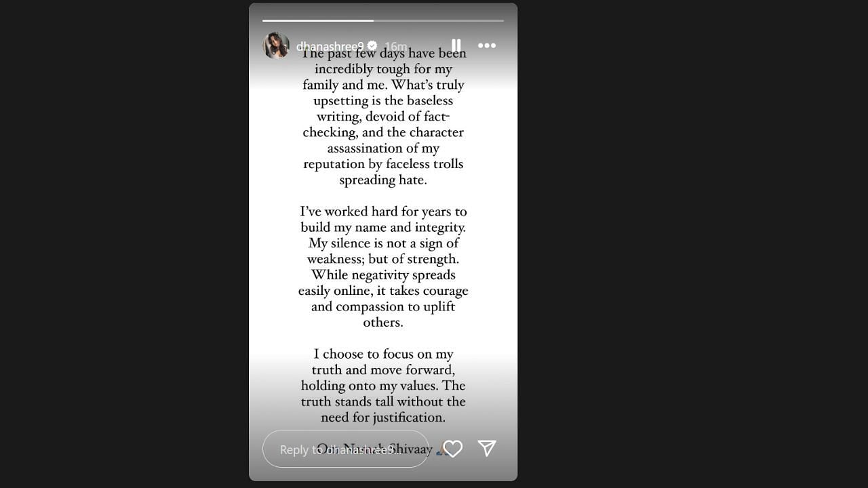The image size is (868, 488).
Task: Open dhanashree9's profile picture
Action: point(276,45)
